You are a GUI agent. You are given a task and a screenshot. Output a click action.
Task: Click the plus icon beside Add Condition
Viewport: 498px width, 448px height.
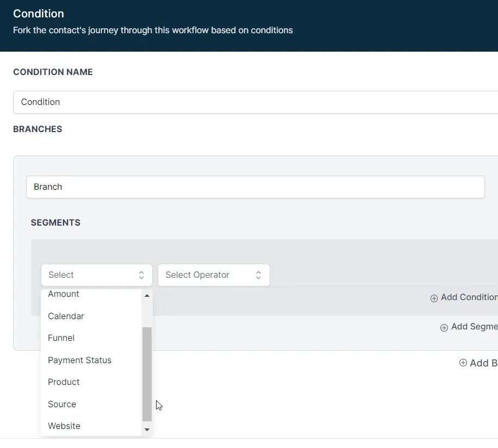434,298
